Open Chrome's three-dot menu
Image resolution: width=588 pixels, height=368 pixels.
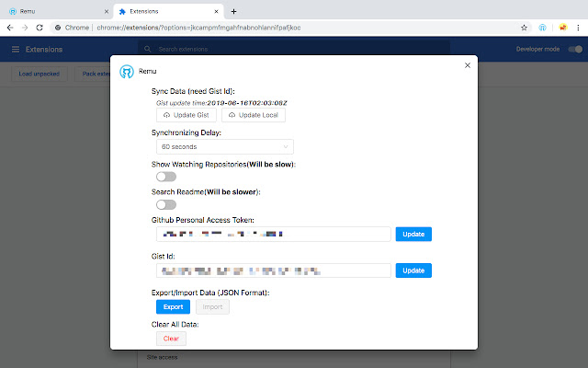coord(578,28)
